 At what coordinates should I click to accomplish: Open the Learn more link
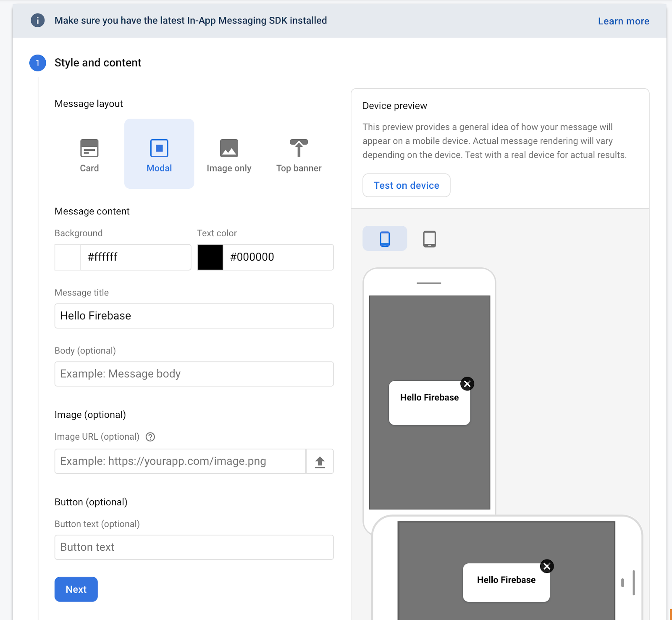(623, 21)
